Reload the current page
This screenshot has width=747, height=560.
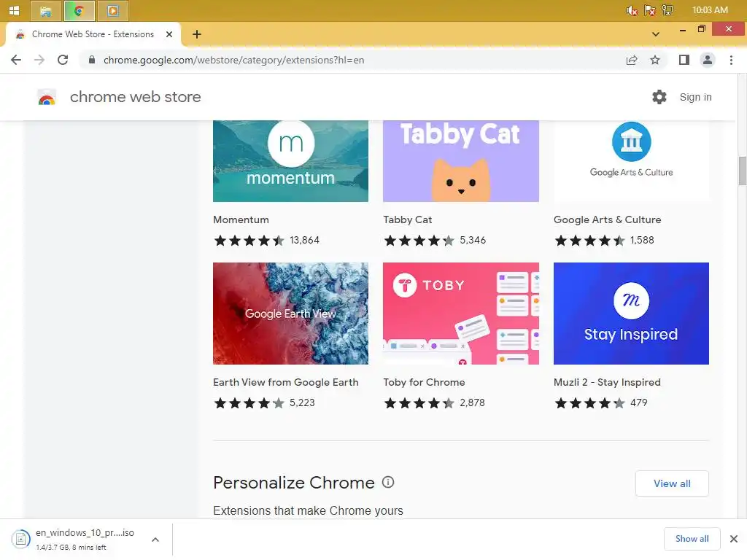63,60
